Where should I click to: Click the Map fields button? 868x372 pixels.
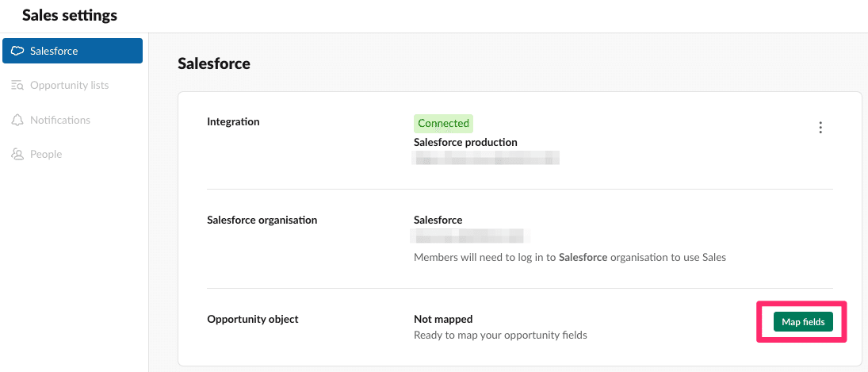point(803,321)
